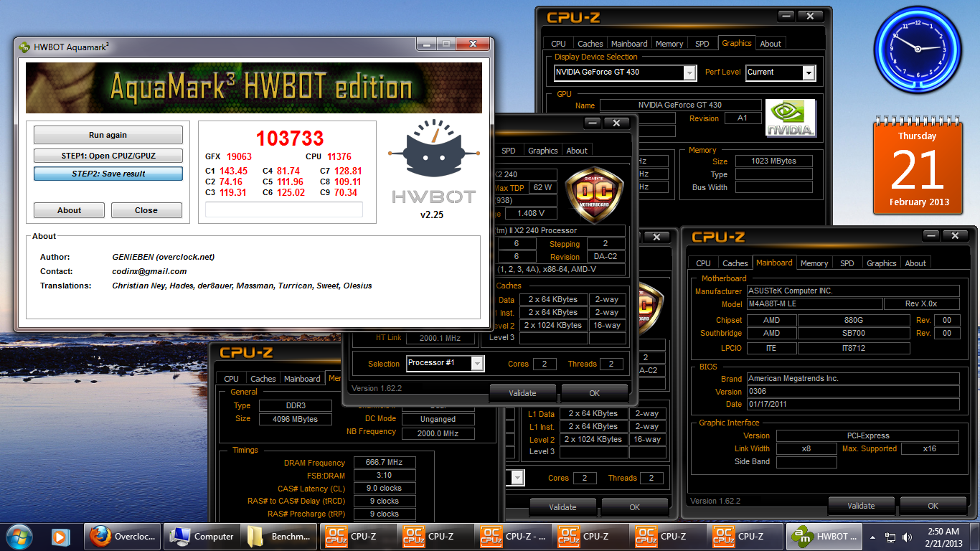980x551 pixels.
Task: Select the Graphics tab in top CPU-Z window
Action: (x=737, y=43)
